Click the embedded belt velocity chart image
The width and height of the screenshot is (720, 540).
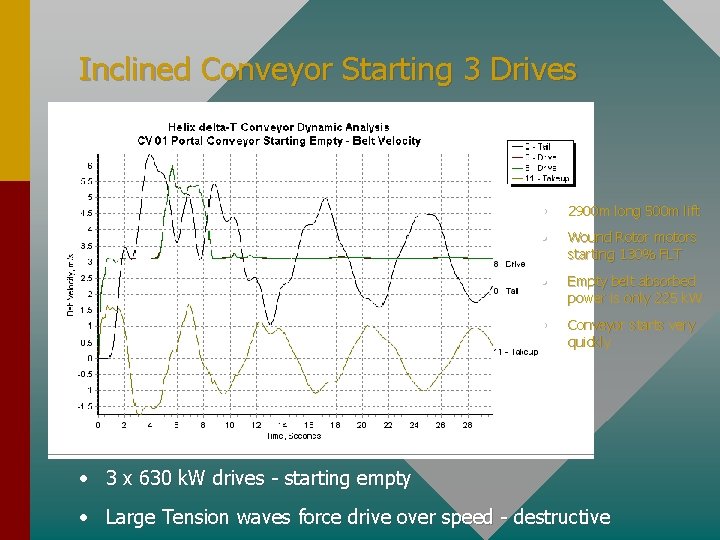[321, 280]
